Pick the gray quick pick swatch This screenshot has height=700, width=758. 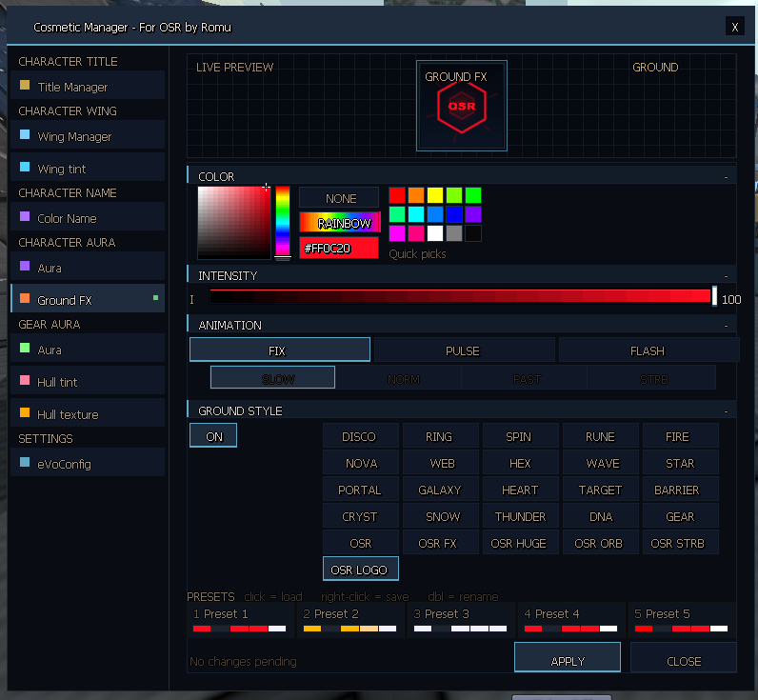point(454,233)
